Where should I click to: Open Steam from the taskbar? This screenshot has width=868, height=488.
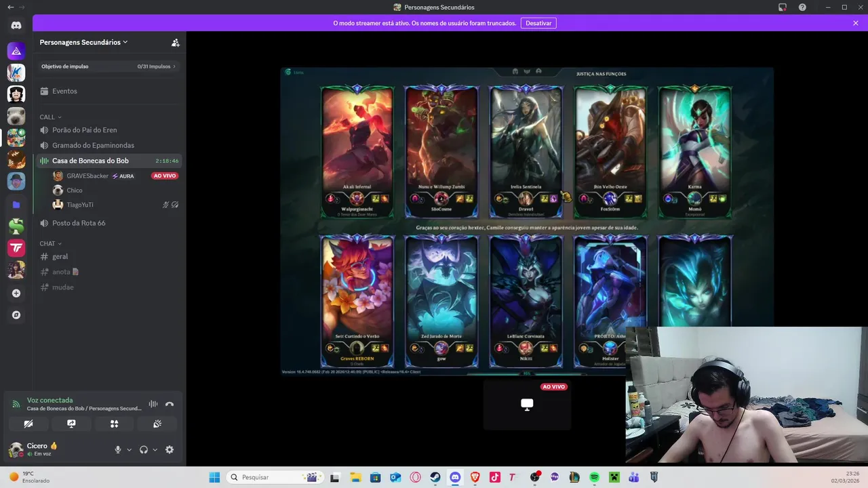pos(435,477)
